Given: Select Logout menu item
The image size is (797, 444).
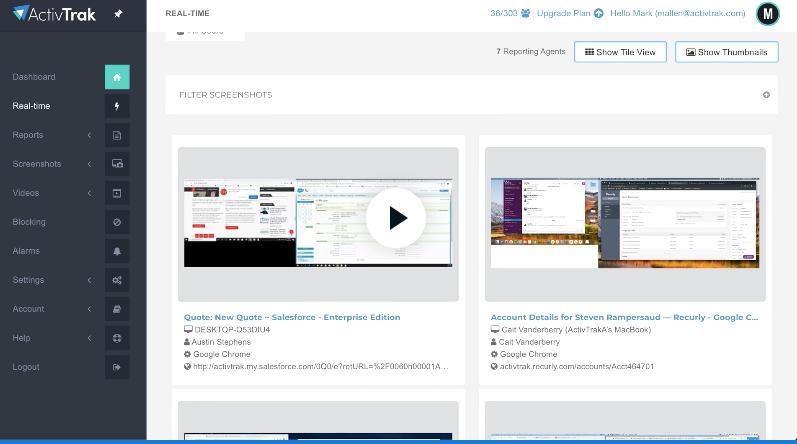Looking at the screenshot, I should pos(26,367).
